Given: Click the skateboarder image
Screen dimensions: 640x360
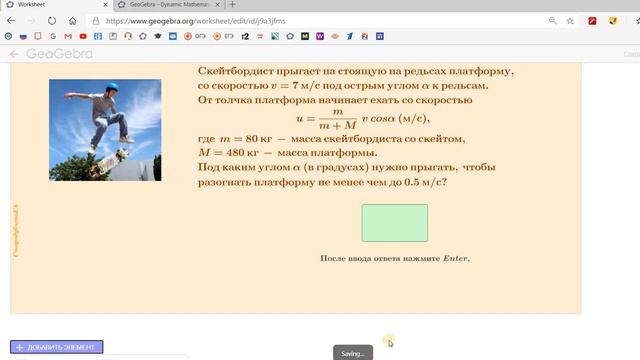Looking at the screenshot, I should (105, 130).
